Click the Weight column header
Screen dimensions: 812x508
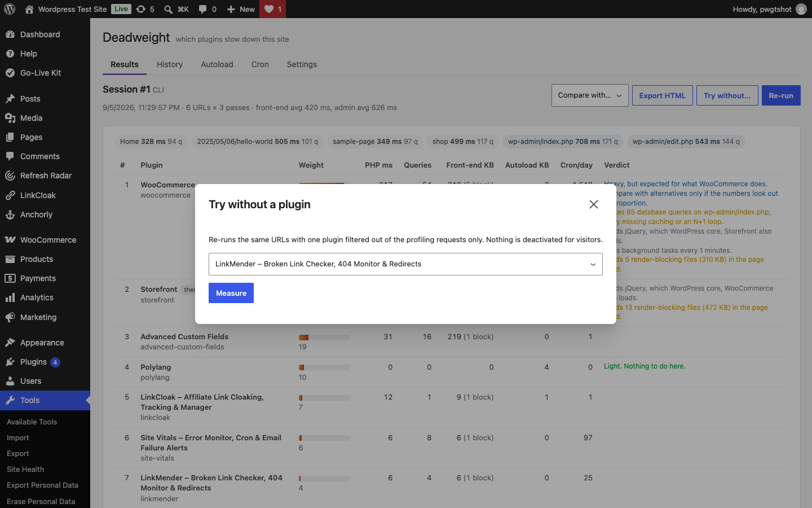pos(311,165)
